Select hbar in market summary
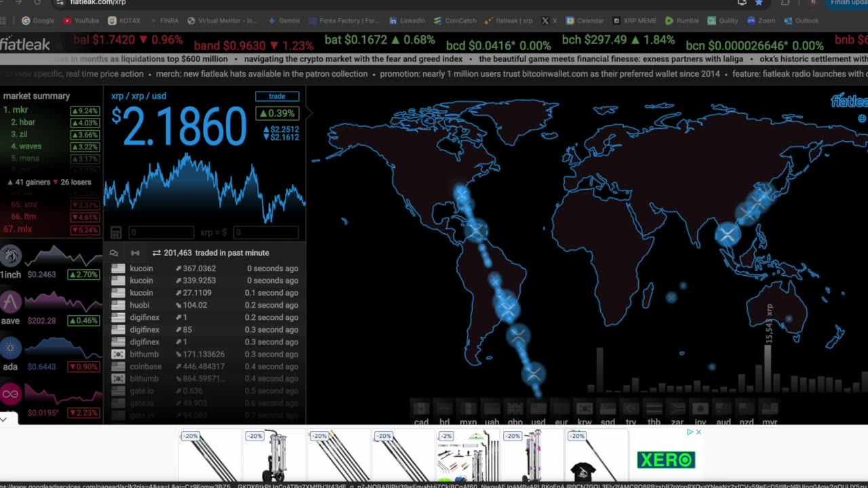Screen dimensions: 868x488 click(x=52, y=123)
